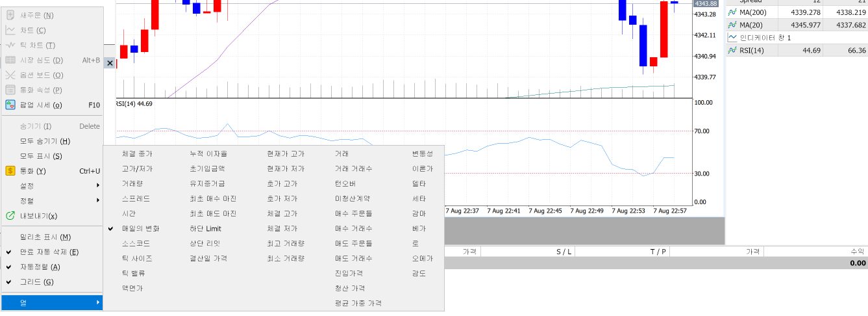Expand the 설정 submenu

[x=52, y=186]
